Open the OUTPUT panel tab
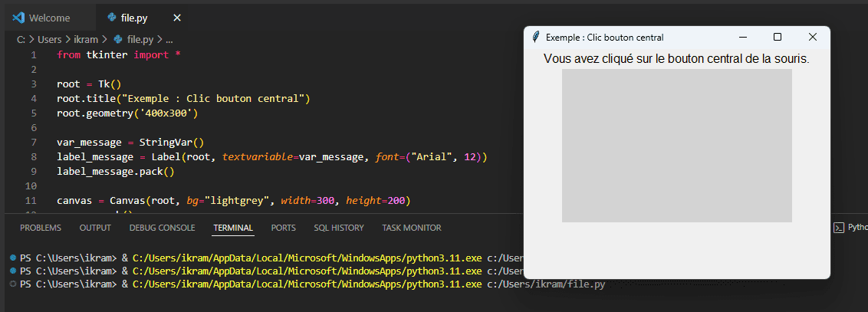Viewport: 868px width, 312px height. pyautogui.click(x=95, y=228)
